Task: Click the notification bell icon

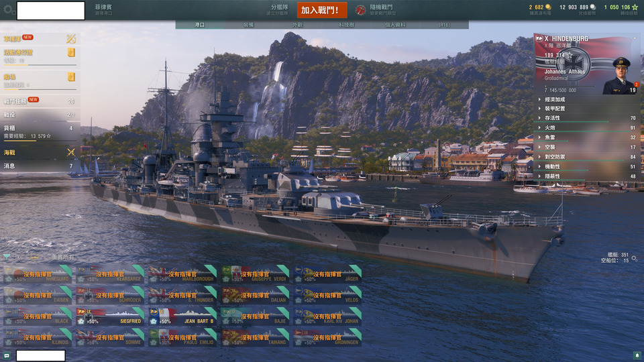Action: pos(637,355)
